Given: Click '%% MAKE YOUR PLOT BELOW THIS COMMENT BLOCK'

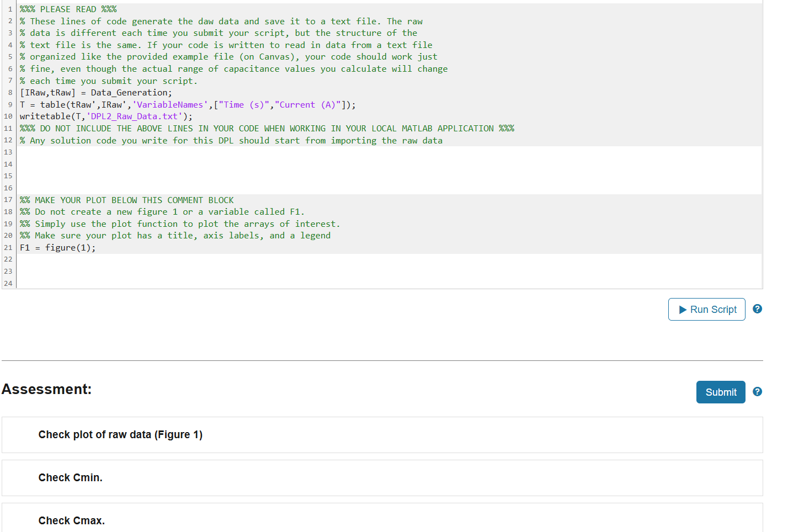Looking at the screenshot, I should coord(127,200).
